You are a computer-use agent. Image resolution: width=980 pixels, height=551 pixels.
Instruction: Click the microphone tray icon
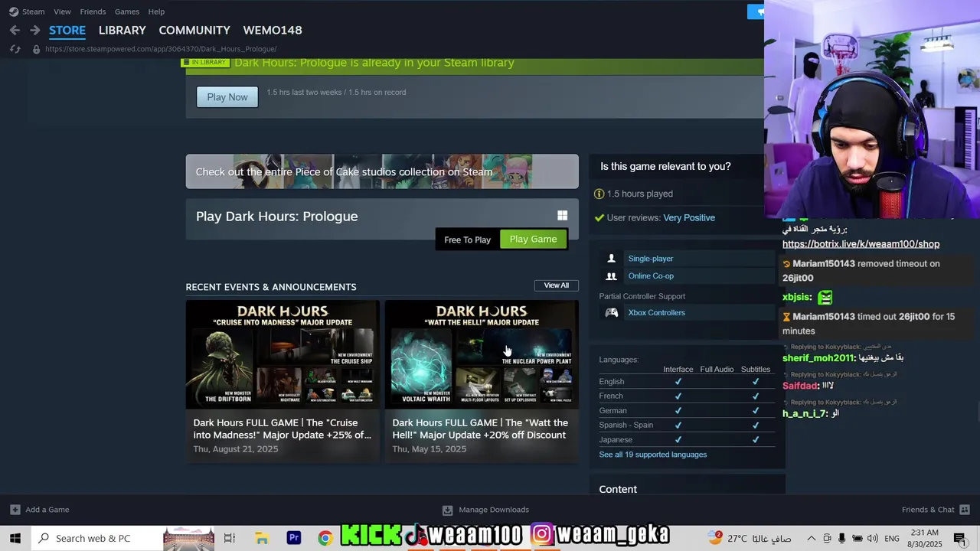point(841,539)
